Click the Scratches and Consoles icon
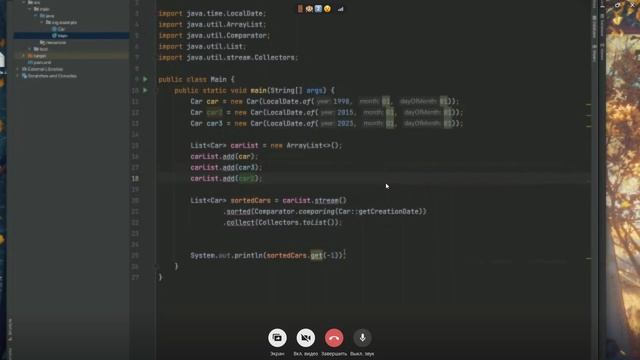Screen dimensions: 640x360 [24, 76]
